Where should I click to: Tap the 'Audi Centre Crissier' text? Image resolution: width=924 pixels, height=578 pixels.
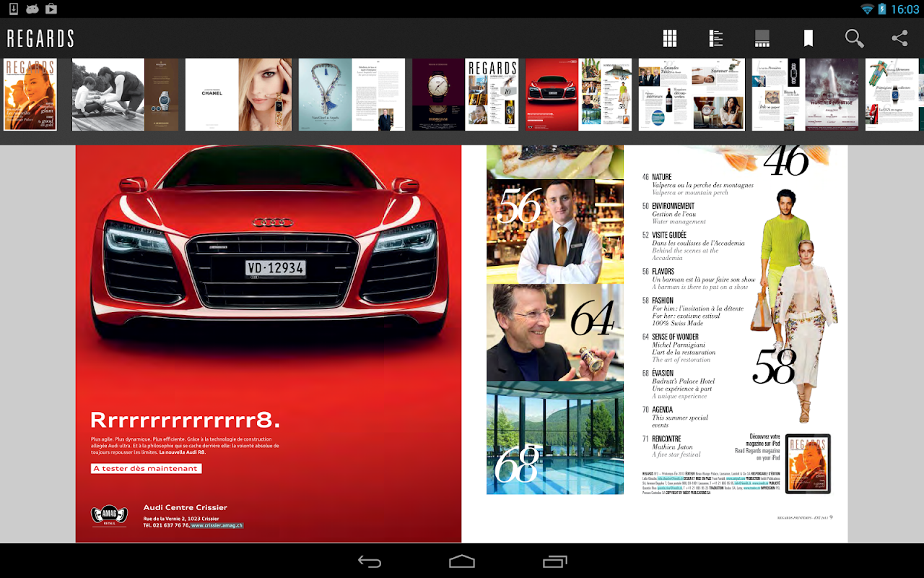(x=185, y=507)
